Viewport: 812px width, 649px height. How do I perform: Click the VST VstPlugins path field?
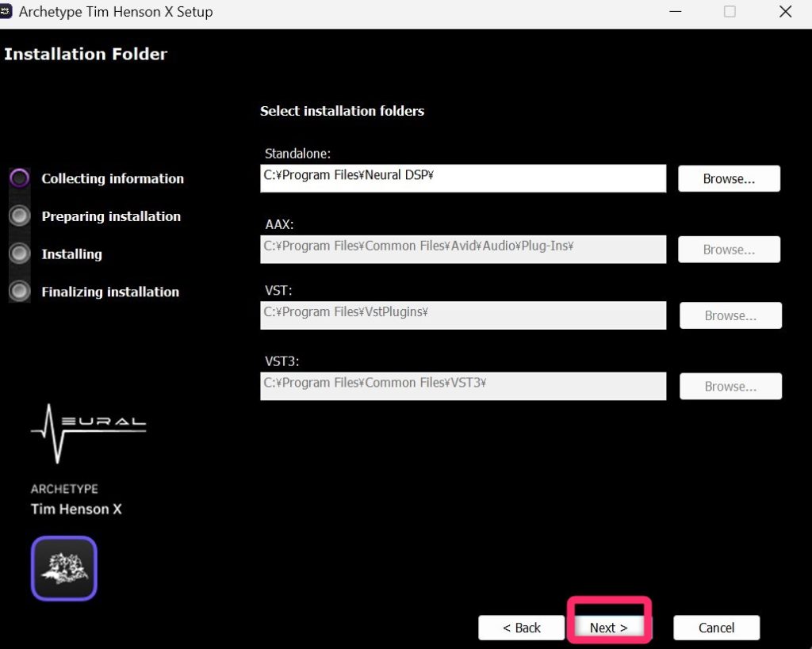pyautogui.click(x=462, y=315)
